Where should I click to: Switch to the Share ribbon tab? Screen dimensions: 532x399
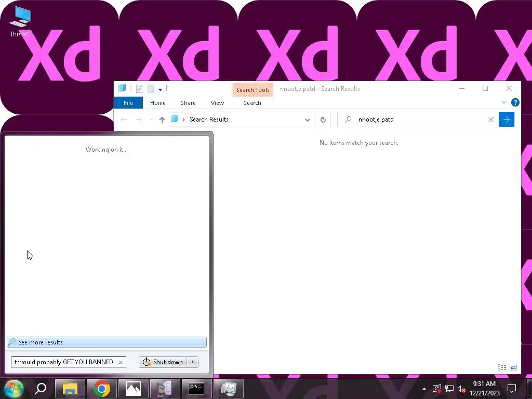[188, 103]
